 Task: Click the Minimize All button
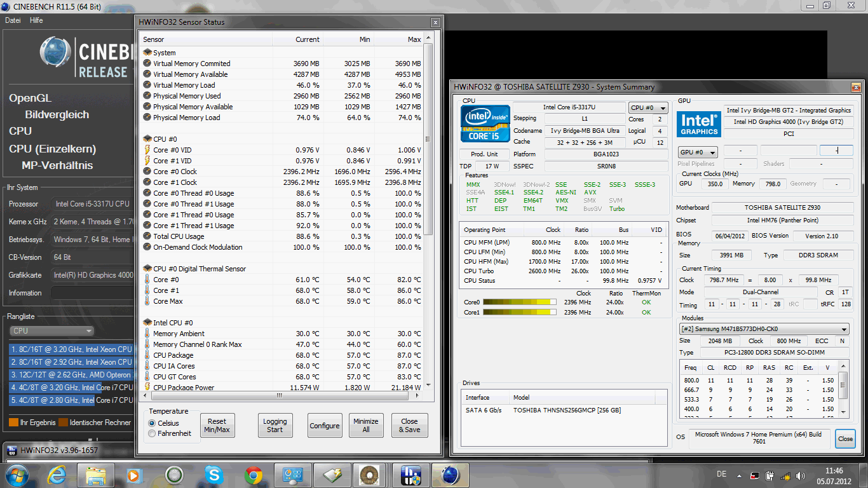(x=366, y=425)
